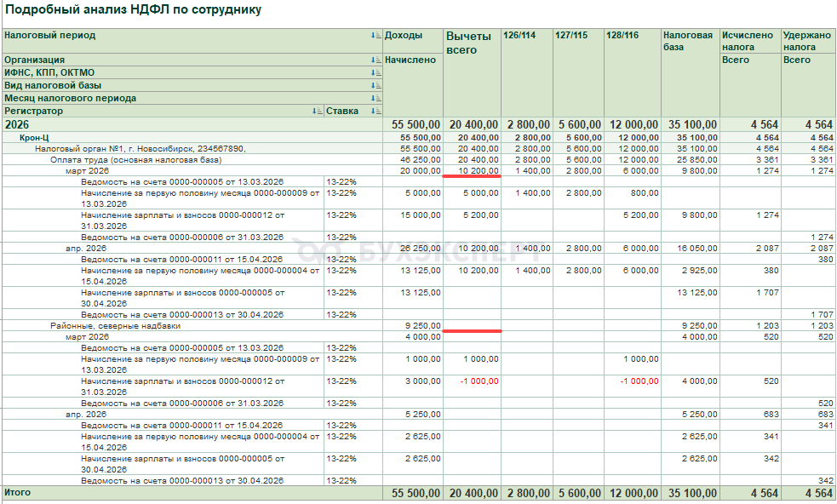Select the 16 050,00 tax base cell
Screen dimensions: 837x504
click(x=691, y=249)
